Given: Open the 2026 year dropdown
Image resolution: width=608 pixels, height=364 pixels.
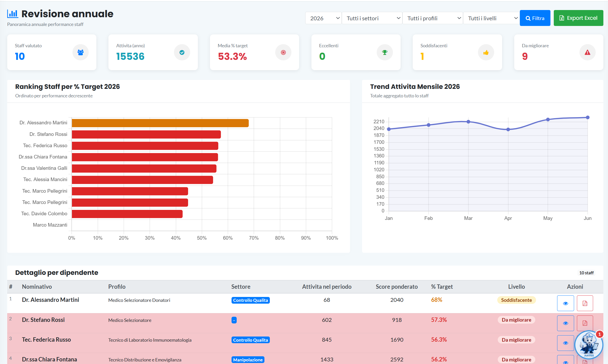Looking at the screenshot, I should (323, 18).
